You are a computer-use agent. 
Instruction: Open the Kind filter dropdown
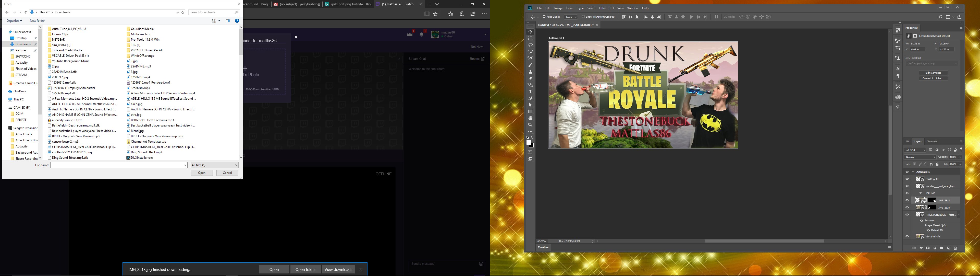pyautogui.click(x=915, y=150)
